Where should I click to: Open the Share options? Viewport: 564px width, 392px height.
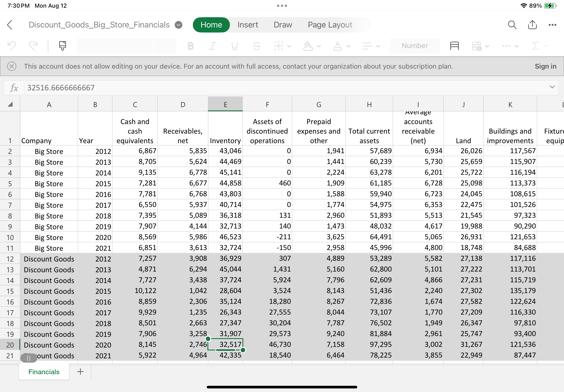click(532, 25)
